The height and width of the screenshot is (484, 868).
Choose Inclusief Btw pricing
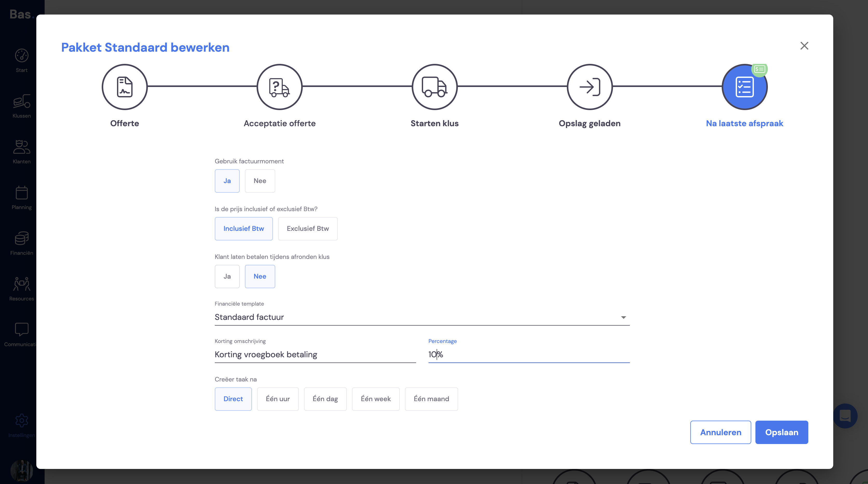[x=244, y=229]
